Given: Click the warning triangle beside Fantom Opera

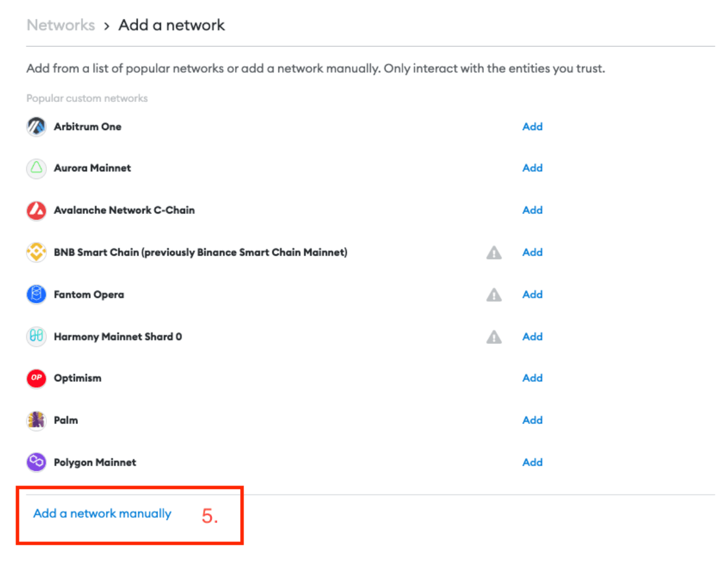Looking at the screenshot, I should [x=494, y=295].
